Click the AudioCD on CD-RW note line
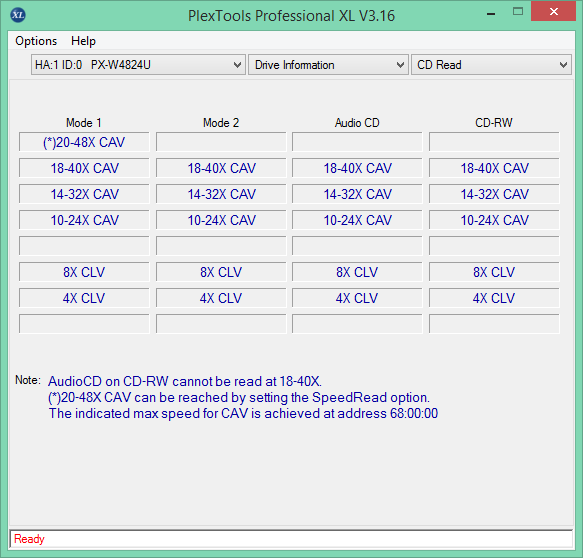The image size is (583, 558). tap(185, 381)
